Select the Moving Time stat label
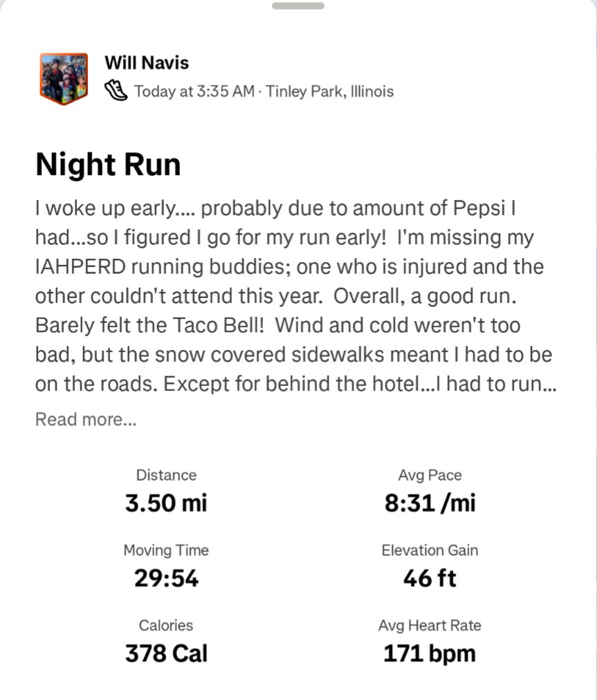Screen dimensions: 597x700 166,551
